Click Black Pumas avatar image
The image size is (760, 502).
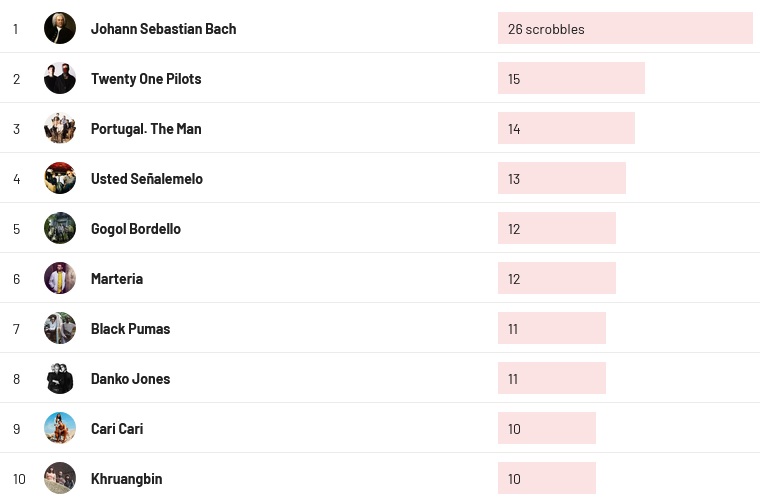[60, 328]
